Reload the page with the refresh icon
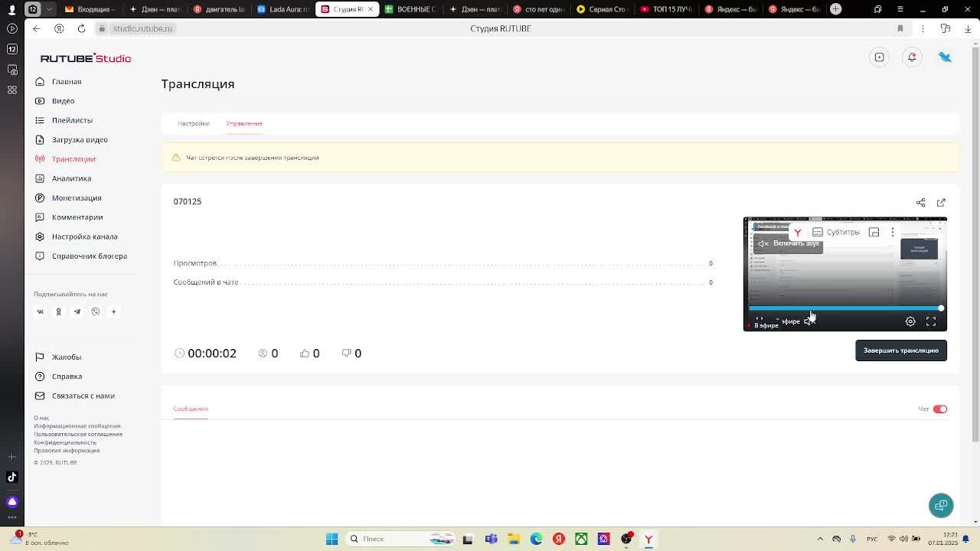The image size is (980, 551). tap(81, 28)
